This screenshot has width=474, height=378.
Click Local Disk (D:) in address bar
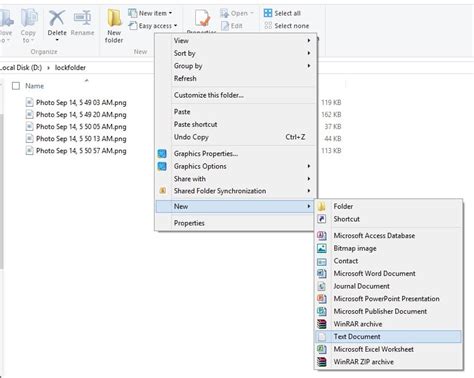(x=21, y=68)
